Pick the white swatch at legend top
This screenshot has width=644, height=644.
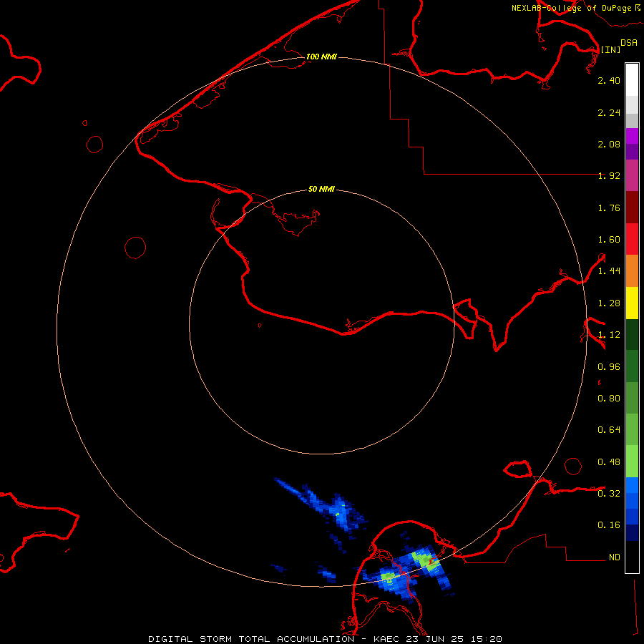(x=632, y=79)
